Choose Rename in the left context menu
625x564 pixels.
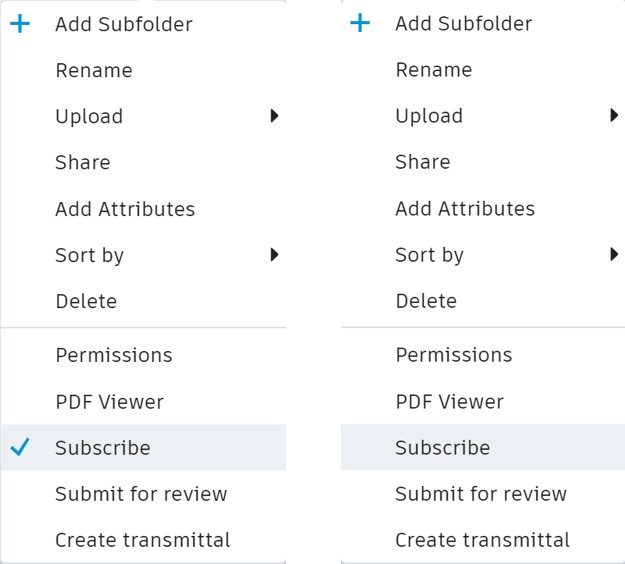pyautogui.click(x=93, y=70)
